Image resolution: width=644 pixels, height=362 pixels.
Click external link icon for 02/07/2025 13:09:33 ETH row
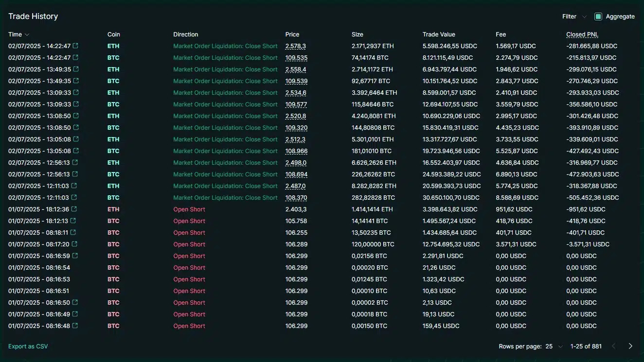[x=75, y=93]
